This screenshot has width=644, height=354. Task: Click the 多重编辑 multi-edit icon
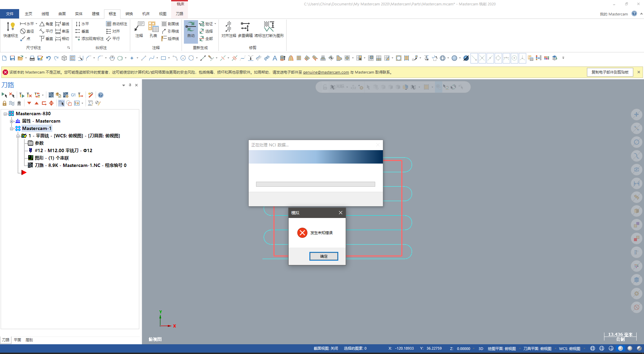245,27
